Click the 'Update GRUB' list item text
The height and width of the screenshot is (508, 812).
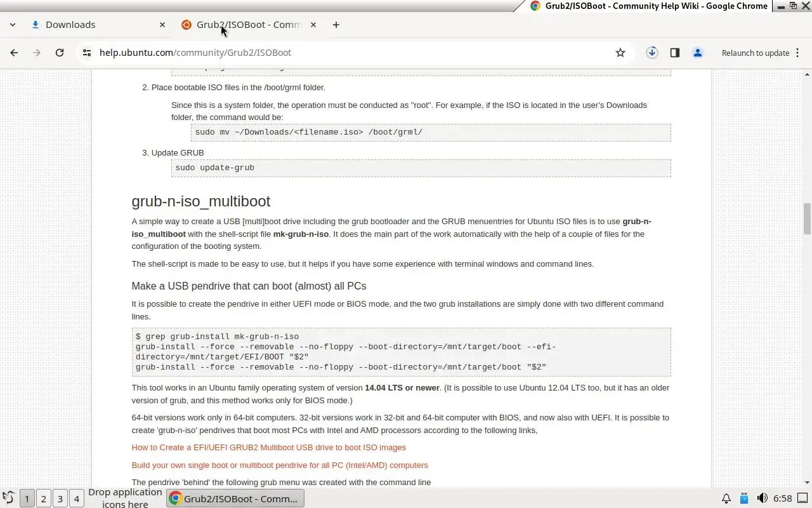pyautogui.click(x=178, y=153)
